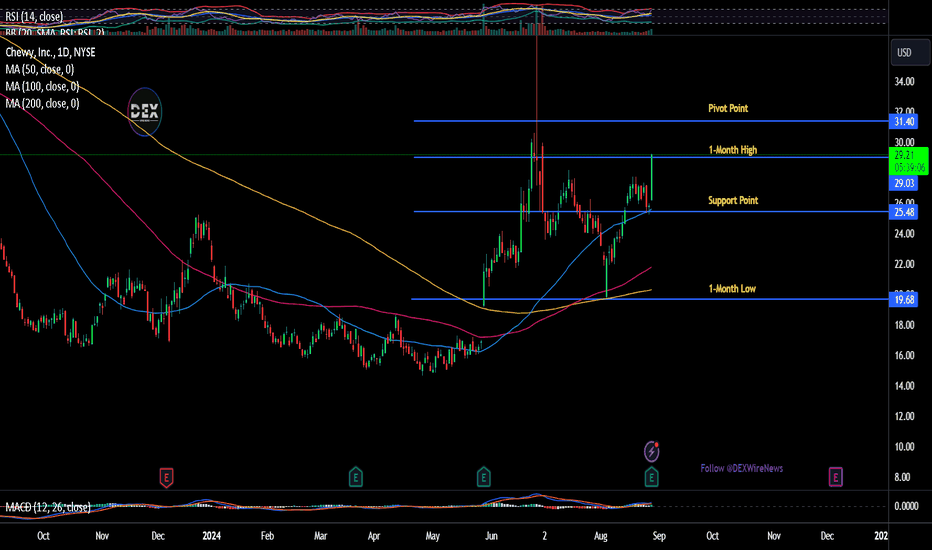Open the magenta upcoming earnings marker

point(835,477)
